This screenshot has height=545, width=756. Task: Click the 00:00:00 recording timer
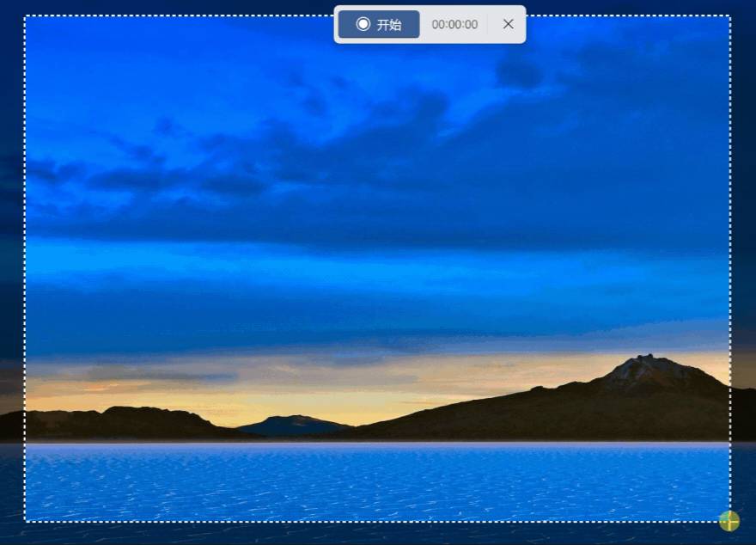tap(454, 25)
